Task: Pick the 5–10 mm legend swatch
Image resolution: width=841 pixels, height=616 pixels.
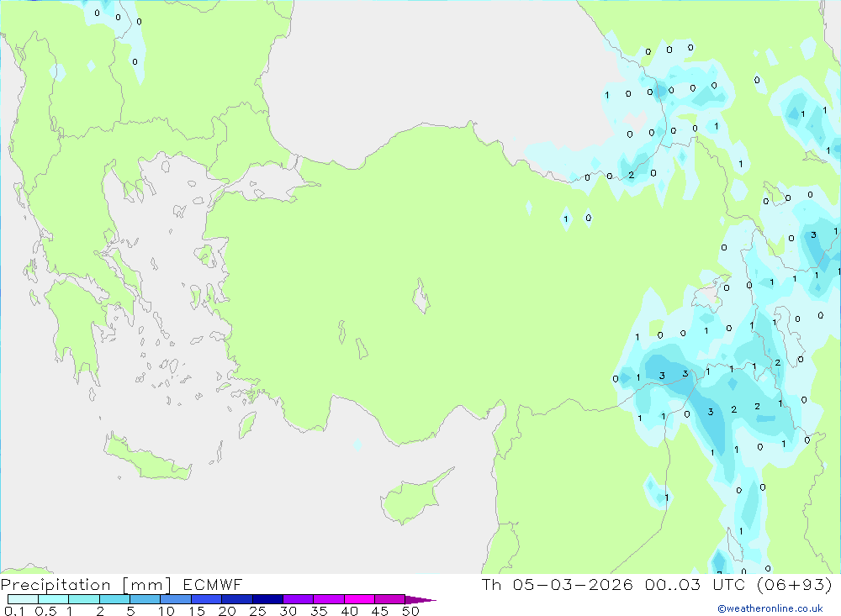Action: point(145,599)
